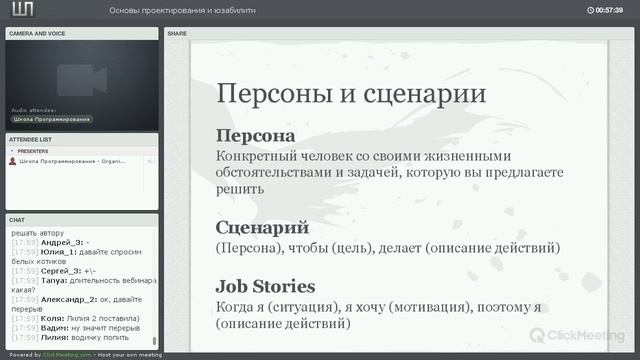Click the Сценарий heading on the slide

click(262, 228)
